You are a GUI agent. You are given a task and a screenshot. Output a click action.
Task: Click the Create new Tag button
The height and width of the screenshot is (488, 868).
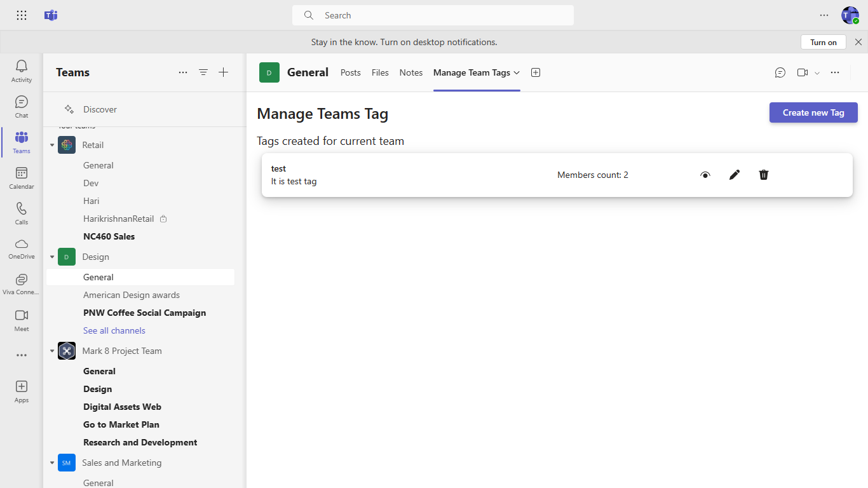pyautogui.click(x=813, y=112)
